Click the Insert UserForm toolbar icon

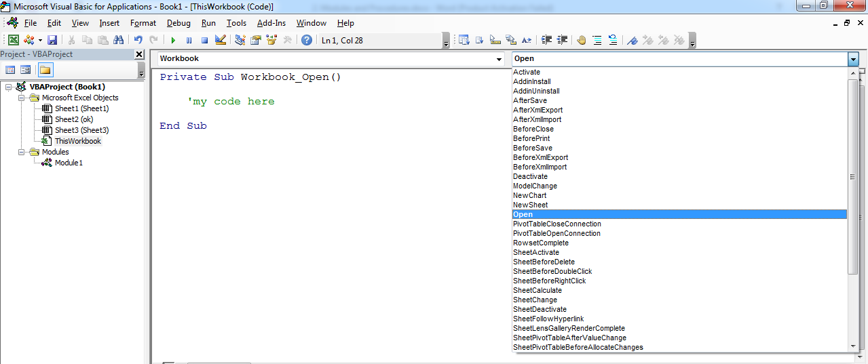click(x=29, y=40)
